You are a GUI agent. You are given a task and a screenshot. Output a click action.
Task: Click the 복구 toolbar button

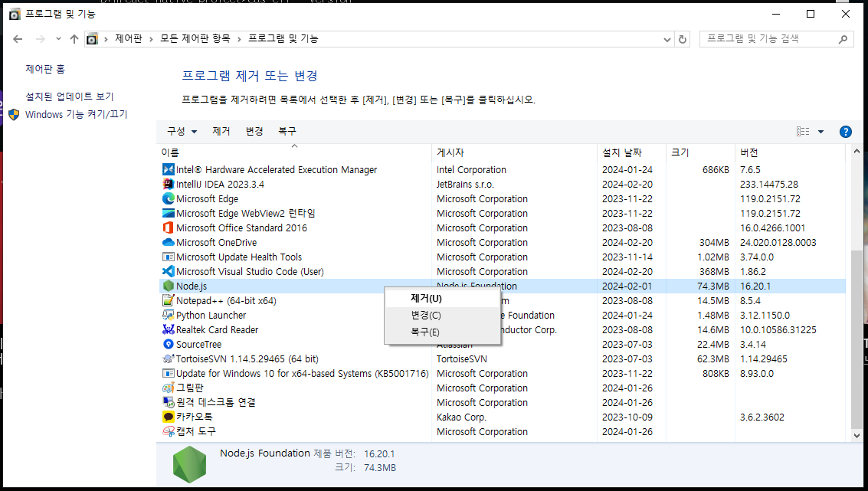(x=287, y=131)
